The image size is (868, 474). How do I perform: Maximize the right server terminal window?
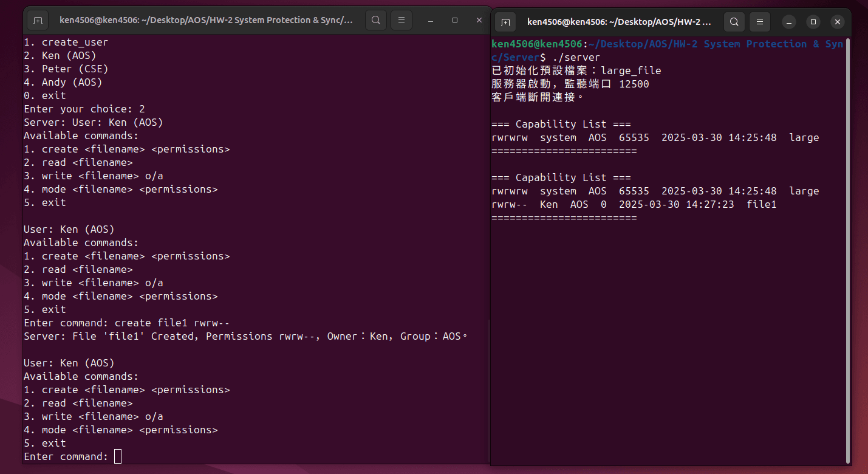tap(813, 22)
